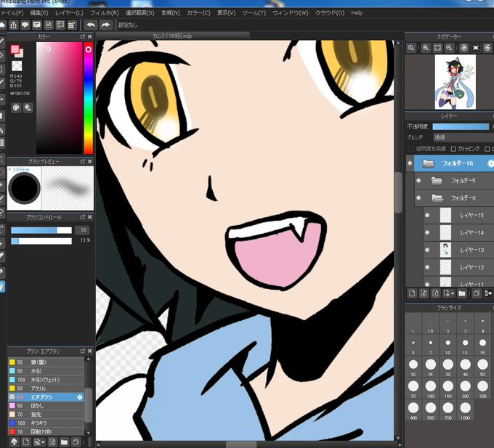Image resolution: width=494 pixels, height=448 pixels.
Task: Float the Color panel with pop-out icon
Action: pos(83,36)
